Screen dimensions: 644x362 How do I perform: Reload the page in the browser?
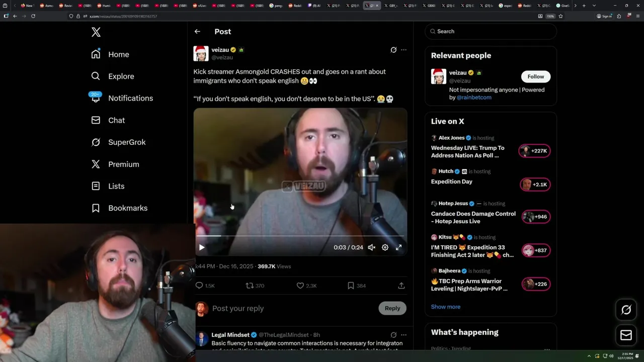(x=33, y=16)
